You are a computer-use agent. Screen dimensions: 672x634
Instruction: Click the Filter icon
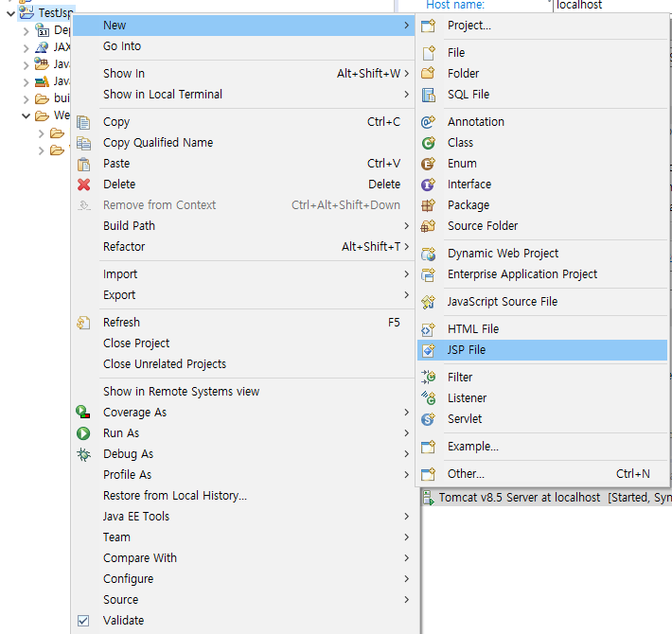pyautogui.click(x=428, y=378)
